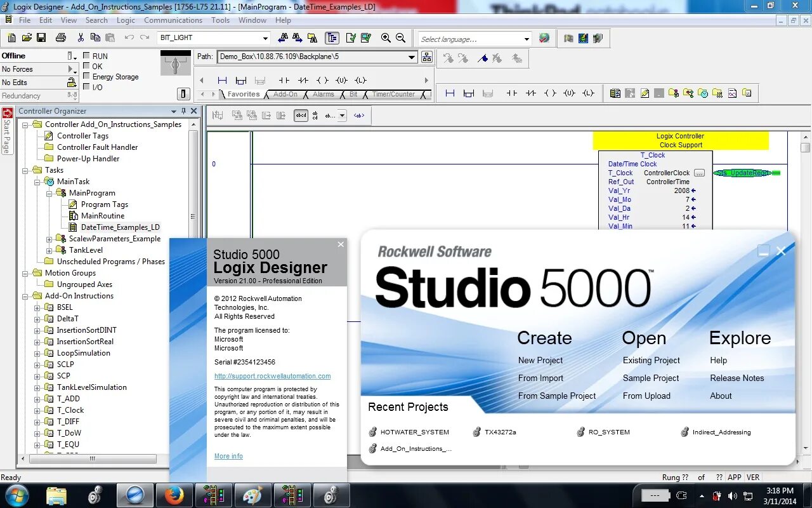This screenshot has width=812, height=508.
Task: Switch to the Alarms instruction tab
Action: [323, 94]
